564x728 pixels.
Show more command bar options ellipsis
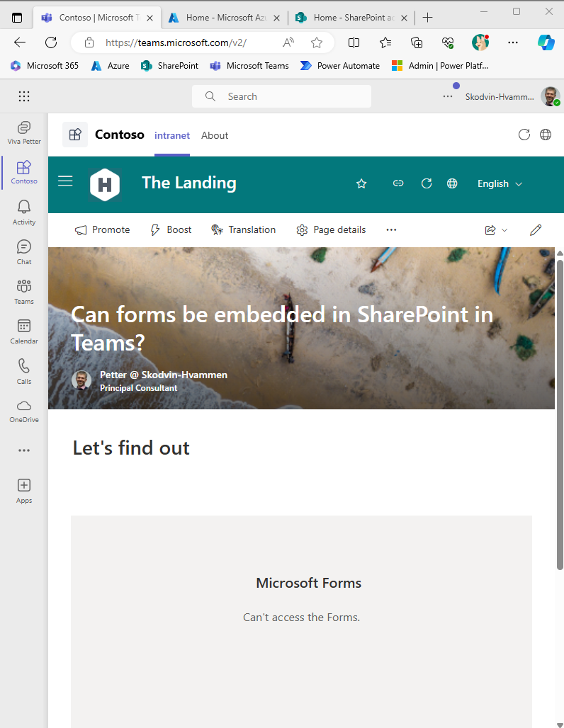click(391, 230)
